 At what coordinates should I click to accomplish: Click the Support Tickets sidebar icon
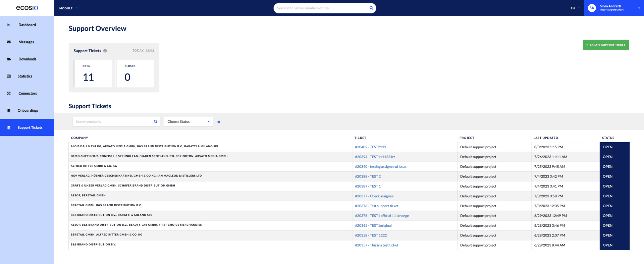coord(9,127)
